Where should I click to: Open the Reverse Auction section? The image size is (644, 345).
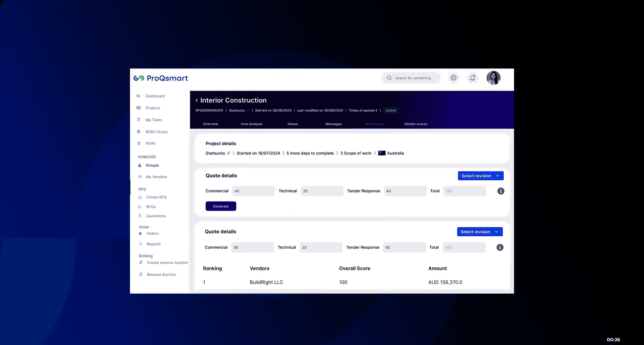[161, 274]
